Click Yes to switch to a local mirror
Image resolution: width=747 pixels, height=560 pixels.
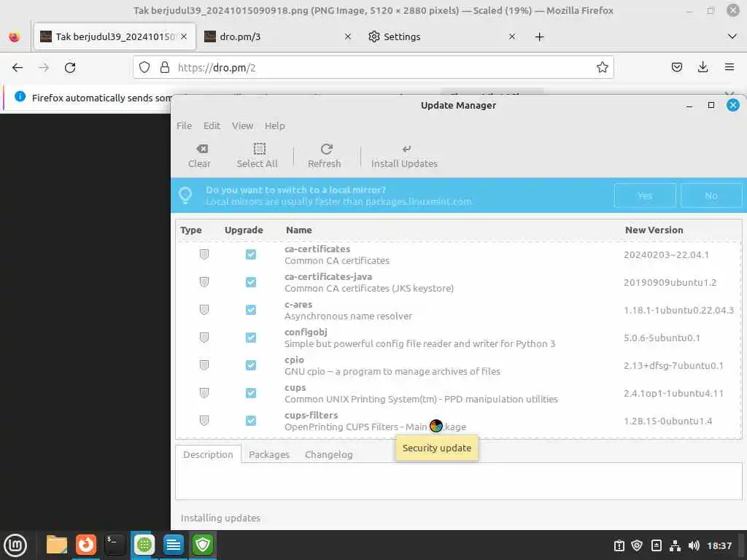click(645, 195)
